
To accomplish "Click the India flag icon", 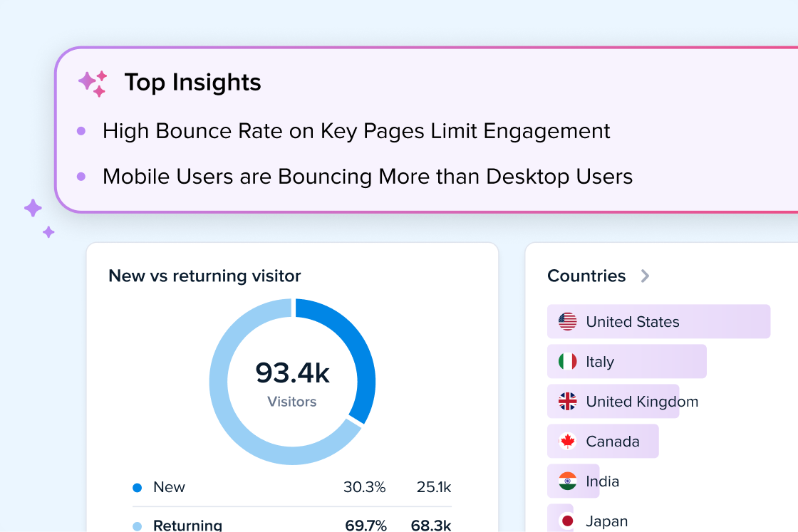I will tap(567, 481).
